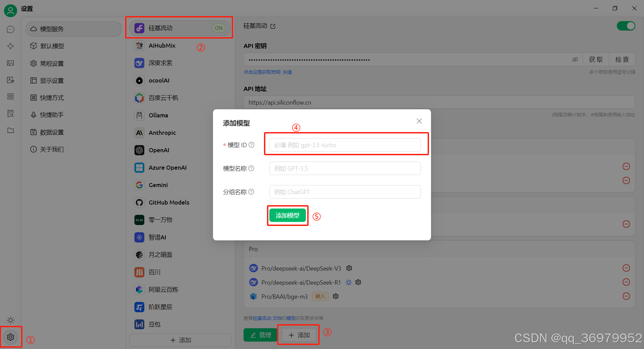Image resolution: width=644 pixels, height=349 pixels.
Task: Click the 添加 model button beside 管理
Action: (x=299, y=335)
